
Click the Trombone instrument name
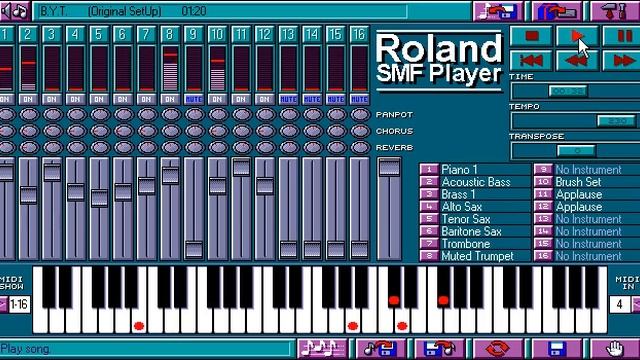(x=466, y=244)
